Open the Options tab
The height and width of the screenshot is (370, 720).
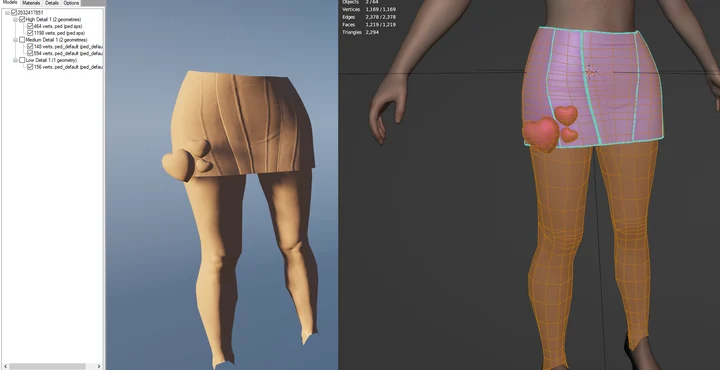pyautogui.click(x=71, y=3)
